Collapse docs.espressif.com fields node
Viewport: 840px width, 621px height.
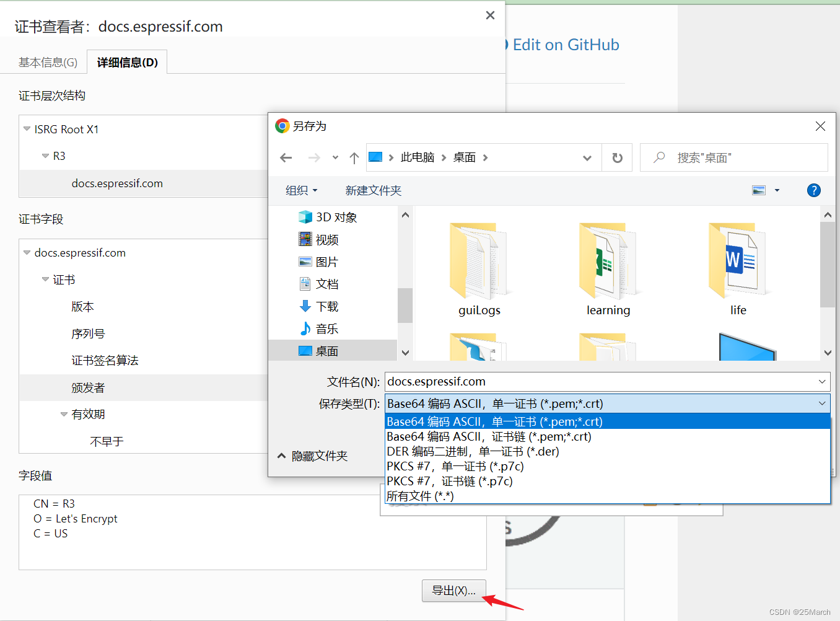pyautogui.click(x=27, y=253)
